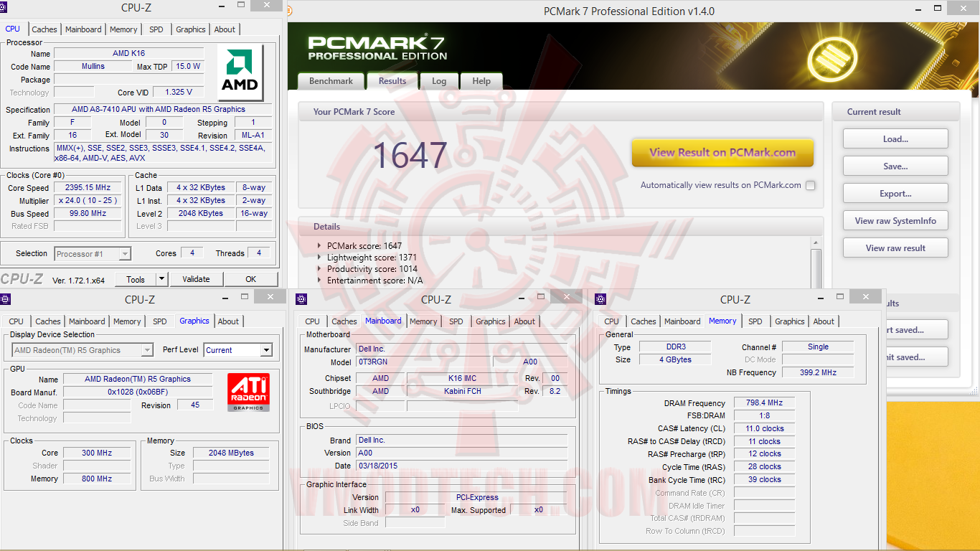
Task: Select the Results tab in PCMark 7
Action: coord(392,81)
